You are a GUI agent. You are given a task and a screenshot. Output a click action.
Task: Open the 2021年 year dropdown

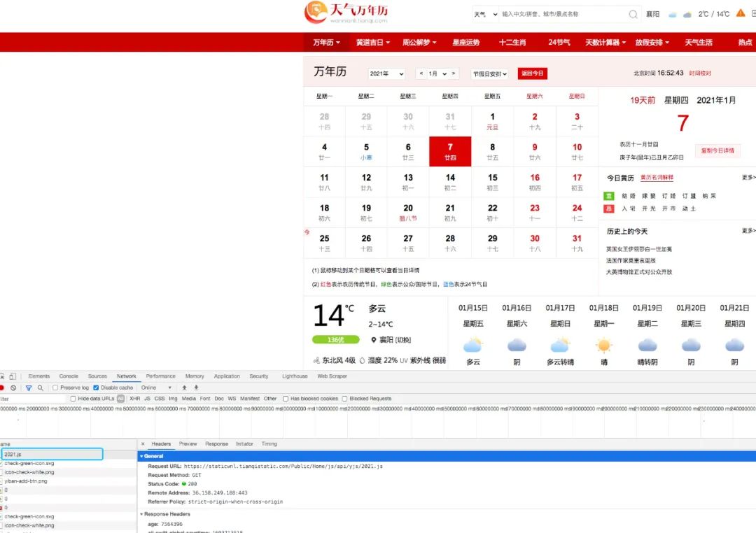pos(386,73)
